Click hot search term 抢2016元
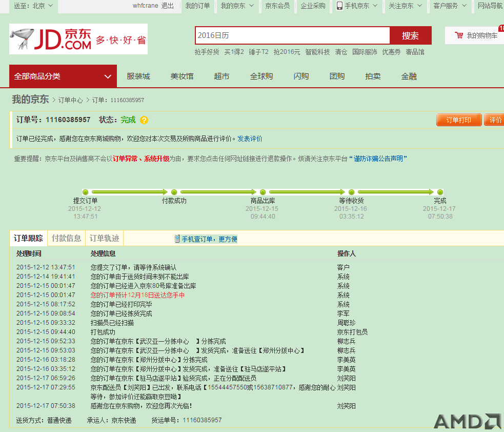 287,52
